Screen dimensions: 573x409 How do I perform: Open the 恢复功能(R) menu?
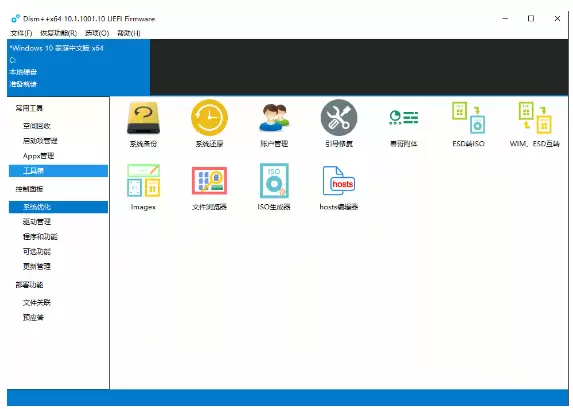point(58,33)
